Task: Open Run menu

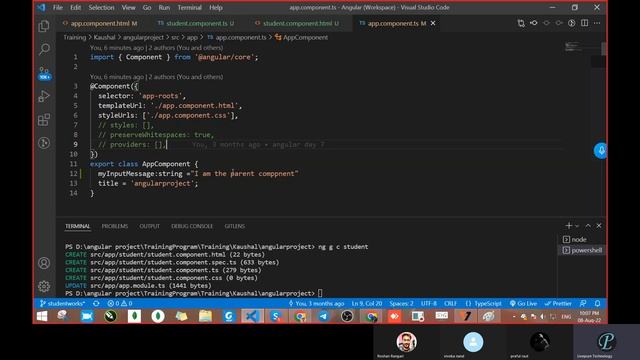Action: [164, 7]
